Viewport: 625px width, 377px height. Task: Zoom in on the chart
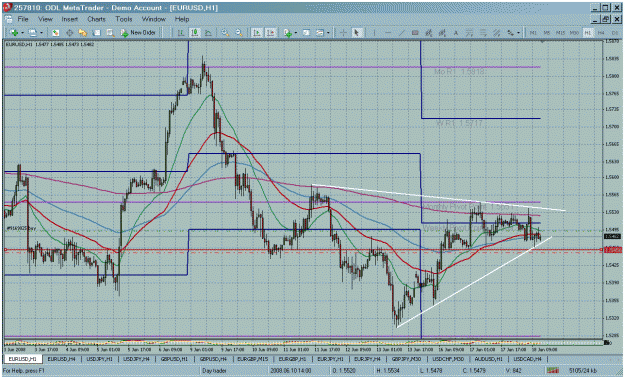(x=225, y=33)
